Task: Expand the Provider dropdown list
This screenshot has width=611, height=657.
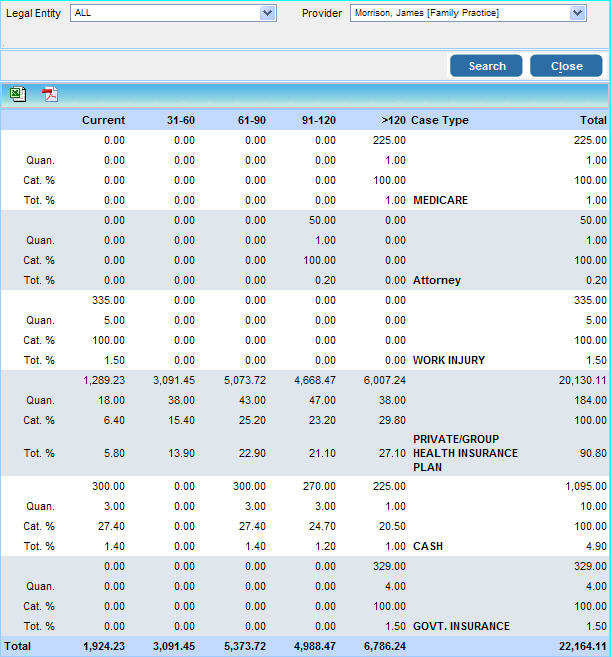Action: coord(577,13)
